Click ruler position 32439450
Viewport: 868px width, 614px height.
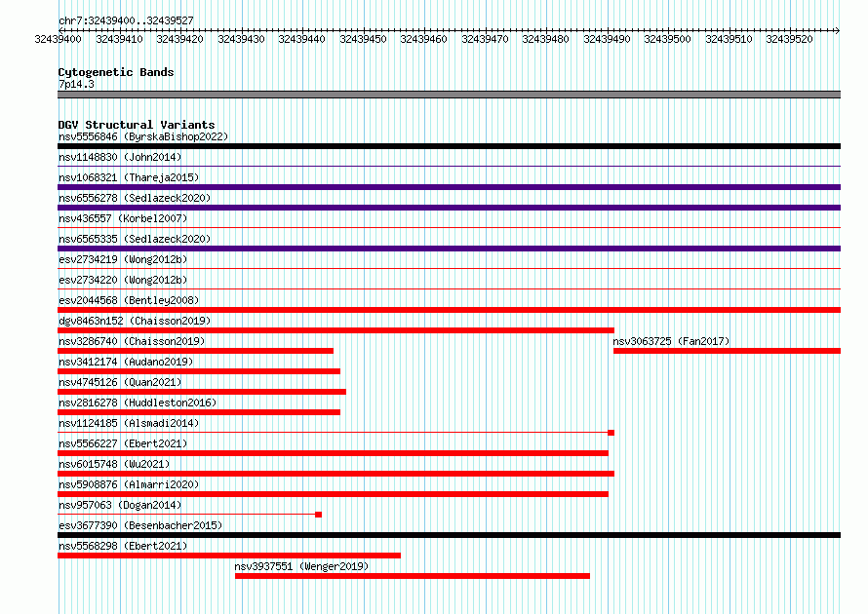click(x=363, y=39)
